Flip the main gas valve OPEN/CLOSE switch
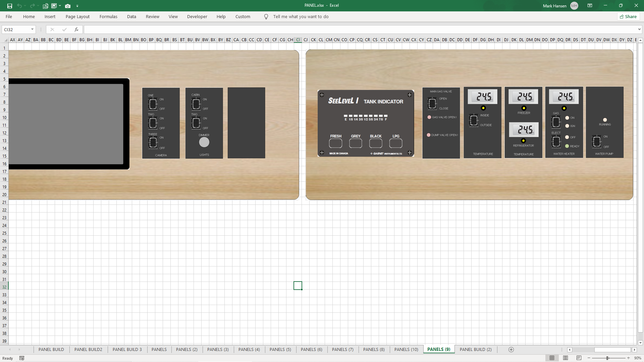 coord(432,104)
